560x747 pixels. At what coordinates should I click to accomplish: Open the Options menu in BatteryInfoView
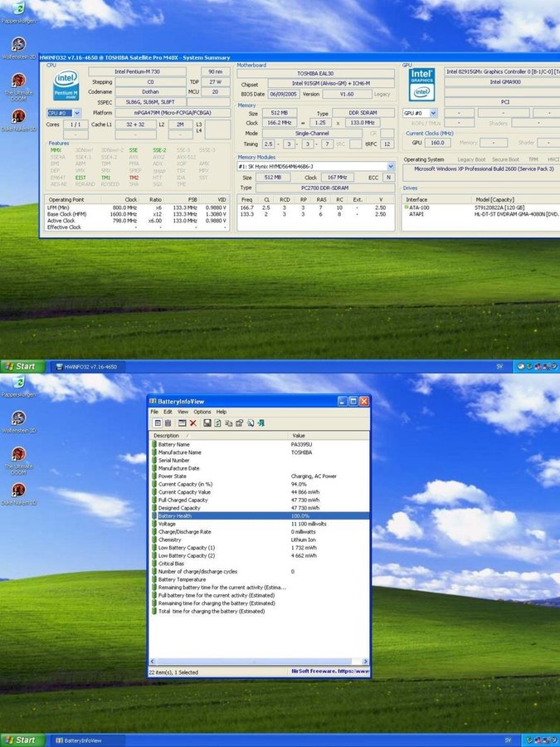[202, 412]
